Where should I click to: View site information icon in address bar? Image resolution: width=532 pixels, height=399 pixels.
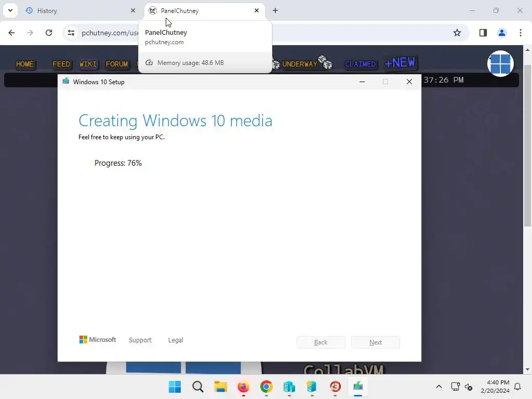pyautogui.click(x=71, y=33)
